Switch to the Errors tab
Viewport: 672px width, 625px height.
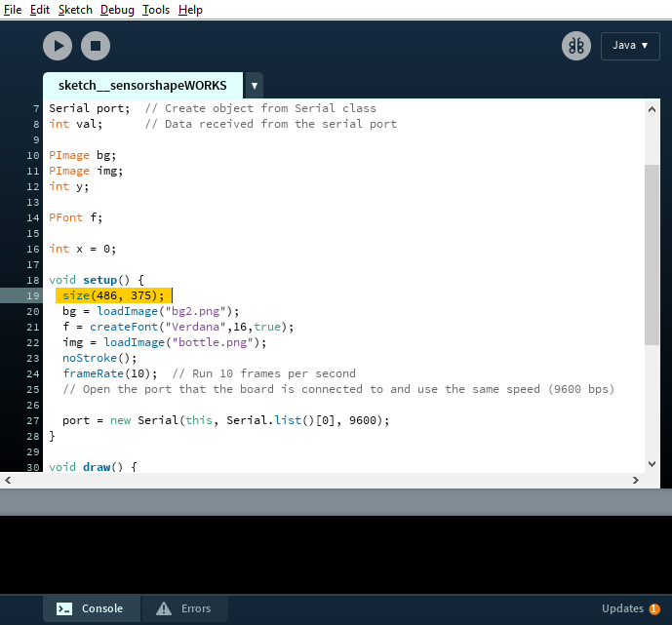[184, 608]
